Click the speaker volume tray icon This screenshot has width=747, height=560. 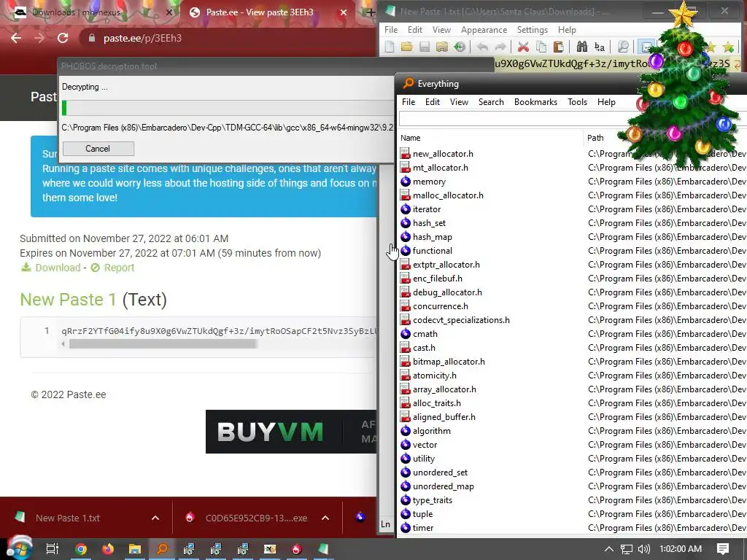tap(643, 549)
